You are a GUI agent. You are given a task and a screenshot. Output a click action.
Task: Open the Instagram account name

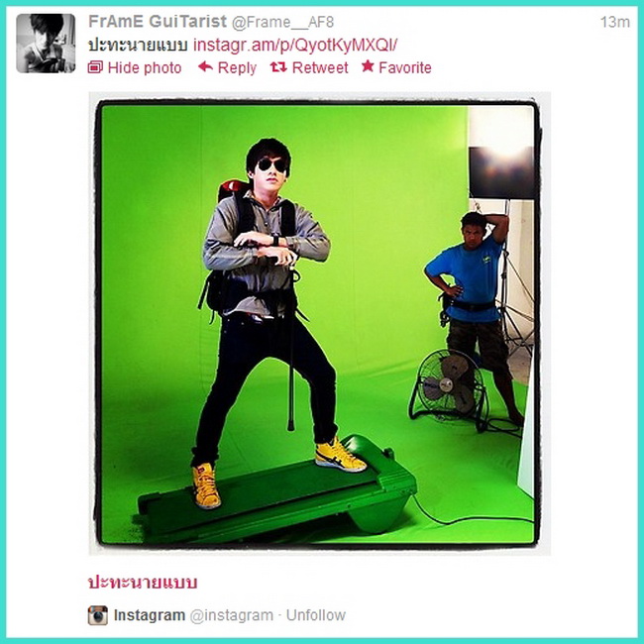(150, 615)
